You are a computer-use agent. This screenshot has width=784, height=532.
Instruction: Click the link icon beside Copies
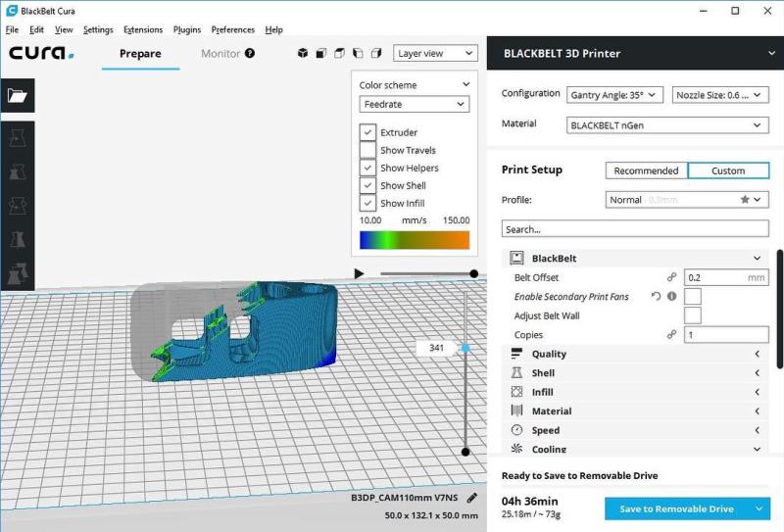coord(671,335)
